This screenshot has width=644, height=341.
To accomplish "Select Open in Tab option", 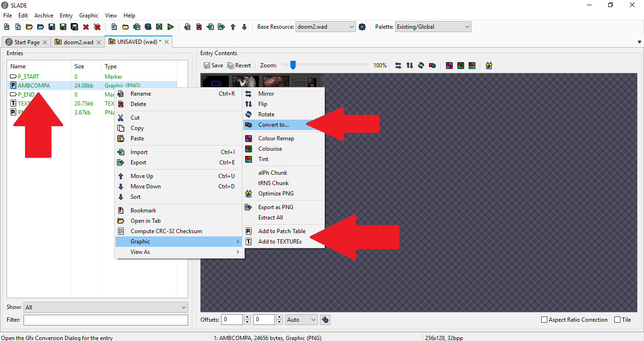I will pyautogui.click(x=179, y=221).
